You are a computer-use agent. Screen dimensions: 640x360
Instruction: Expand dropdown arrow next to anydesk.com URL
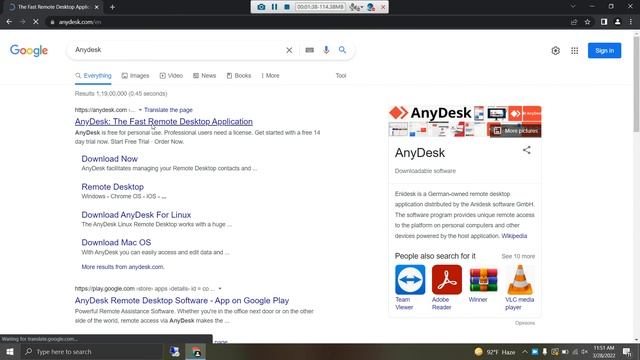(x=140, y=110)
